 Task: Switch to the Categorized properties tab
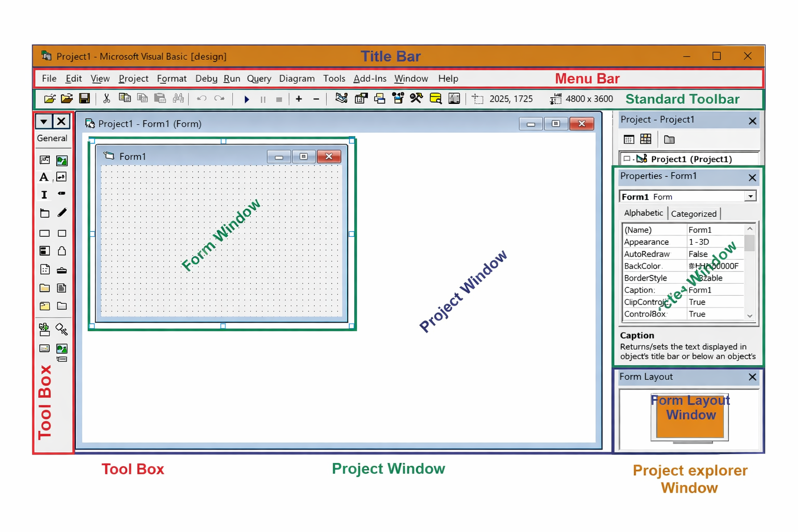pyautogui.click(x=694, y=213)
